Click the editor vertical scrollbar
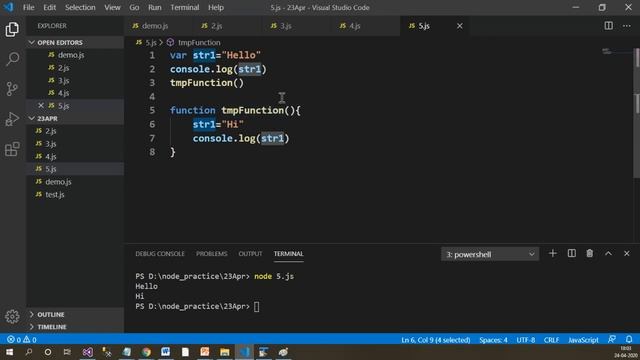This screenshot has height=360, width=640. [x=637, y=112]
